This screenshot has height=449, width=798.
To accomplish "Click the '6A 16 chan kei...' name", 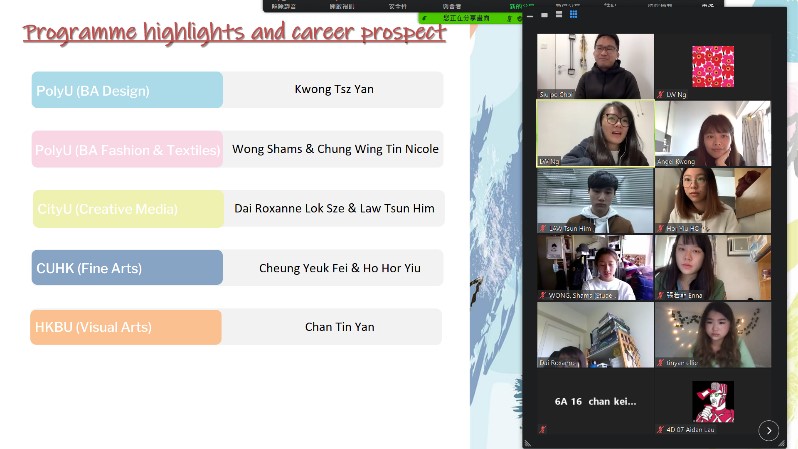I will [595, 401].
